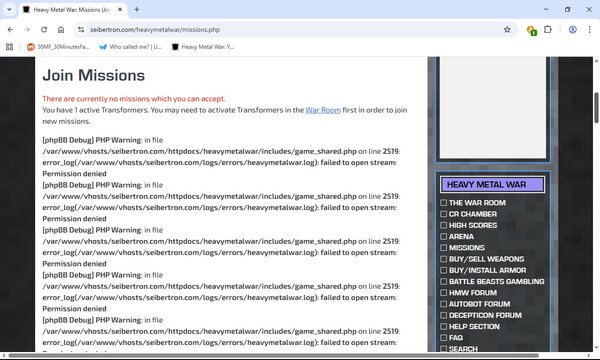Click the square icon beside Help Section
Screen dimensions: 600x360
[443, 326]
